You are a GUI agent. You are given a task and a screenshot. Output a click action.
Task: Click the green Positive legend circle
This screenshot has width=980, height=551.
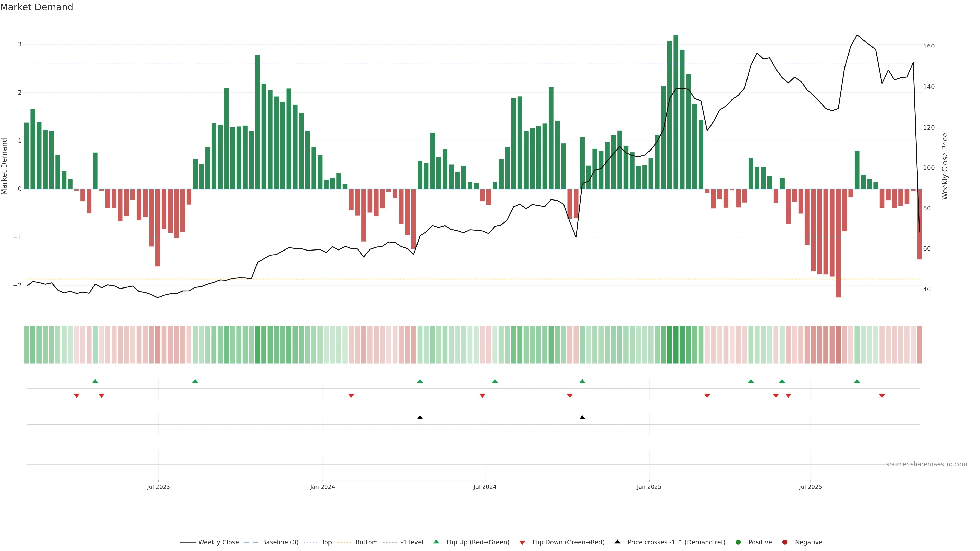tap(738, 542)
